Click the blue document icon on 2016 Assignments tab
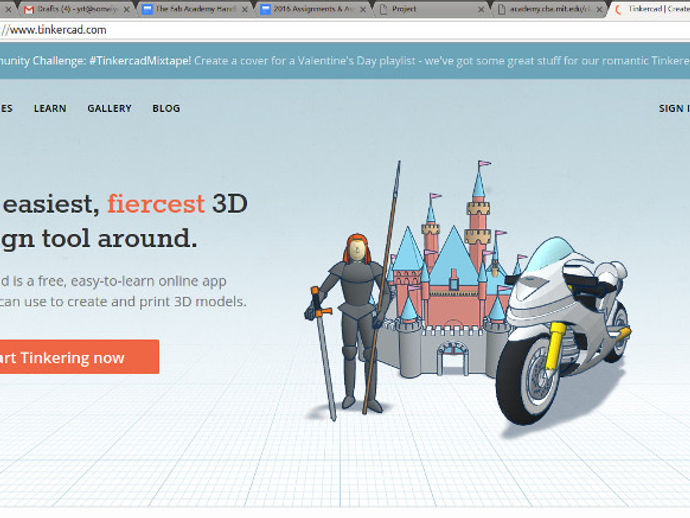 [x=265, y=9]
